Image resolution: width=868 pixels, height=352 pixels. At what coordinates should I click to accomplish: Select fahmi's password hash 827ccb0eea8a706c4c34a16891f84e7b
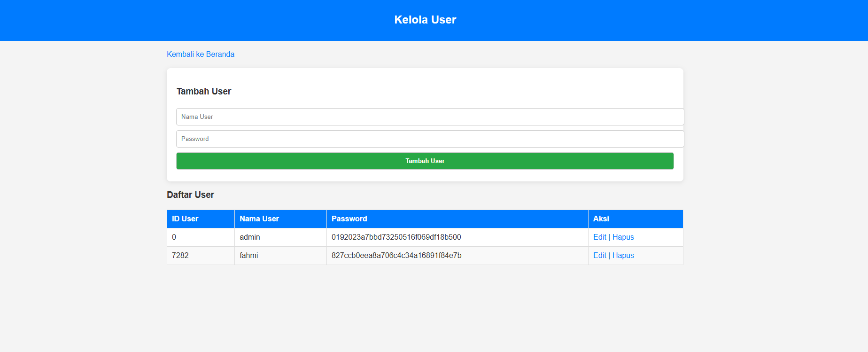click(396, 256)
